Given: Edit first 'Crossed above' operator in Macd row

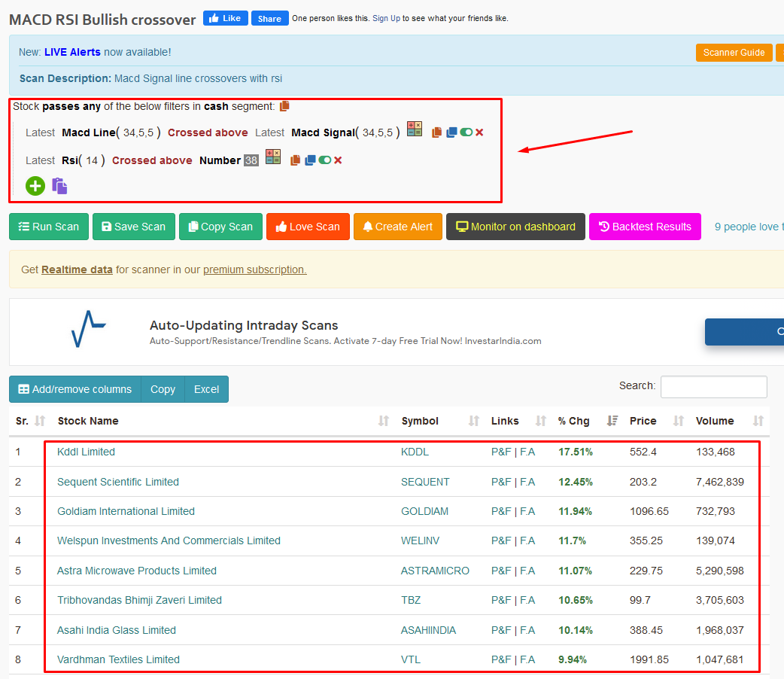Looking at the screenshot, I should coord(208,132).
